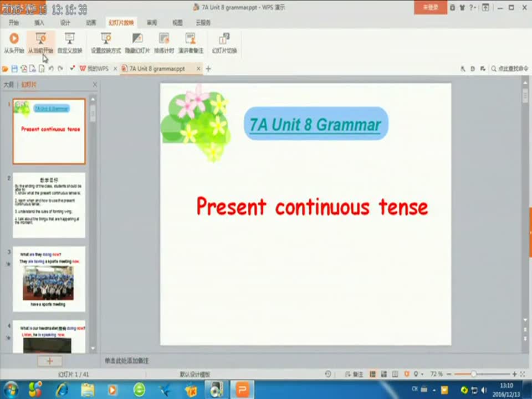Click the slide transition (幻灯片切换) icon
The image size is (532, 399).
[x=224, y=43]
